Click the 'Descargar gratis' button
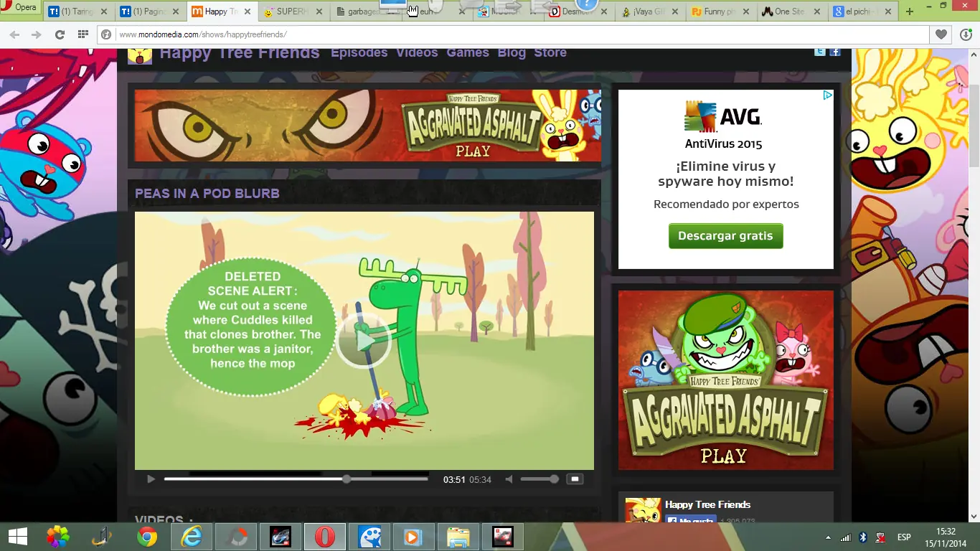Image resolution: width=980 pixels, height=551 pixels. (x=725, y=236)
